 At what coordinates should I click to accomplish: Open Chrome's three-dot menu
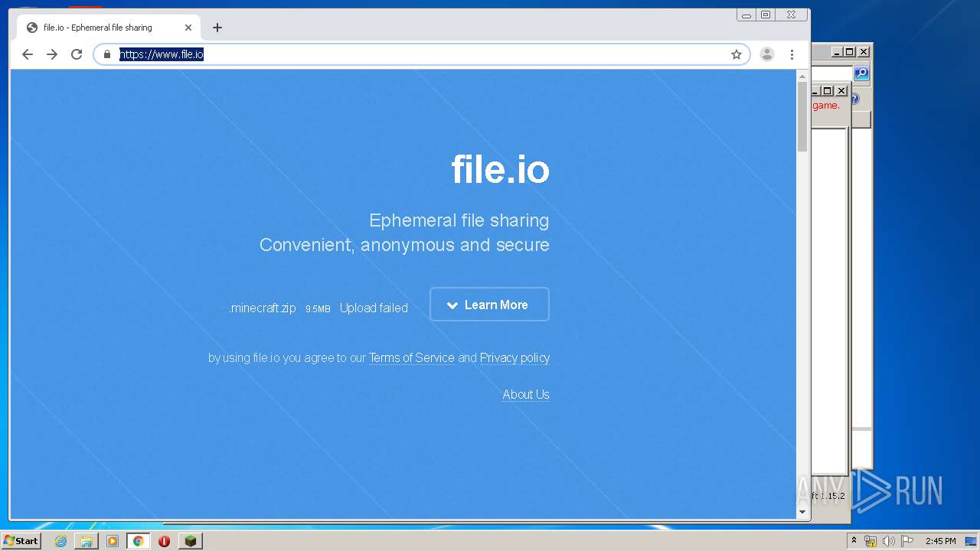click(792, 54)
